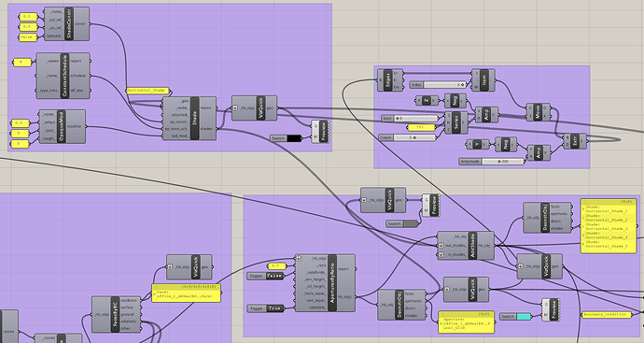
Task: Select the Neg component fed by Unit Z
Action: (455, 100)
